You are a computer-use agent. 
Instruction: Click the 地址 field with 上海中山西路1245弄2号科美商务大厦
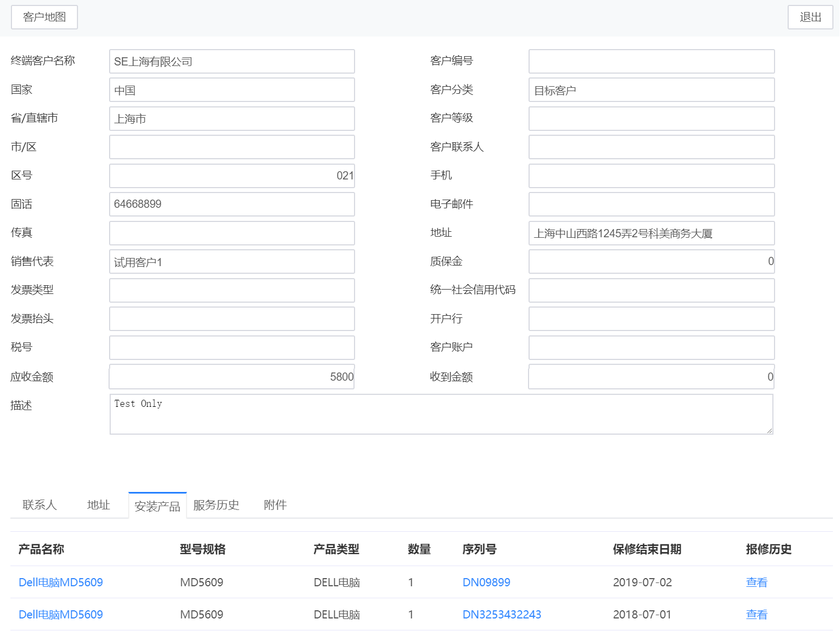(651, 233)
